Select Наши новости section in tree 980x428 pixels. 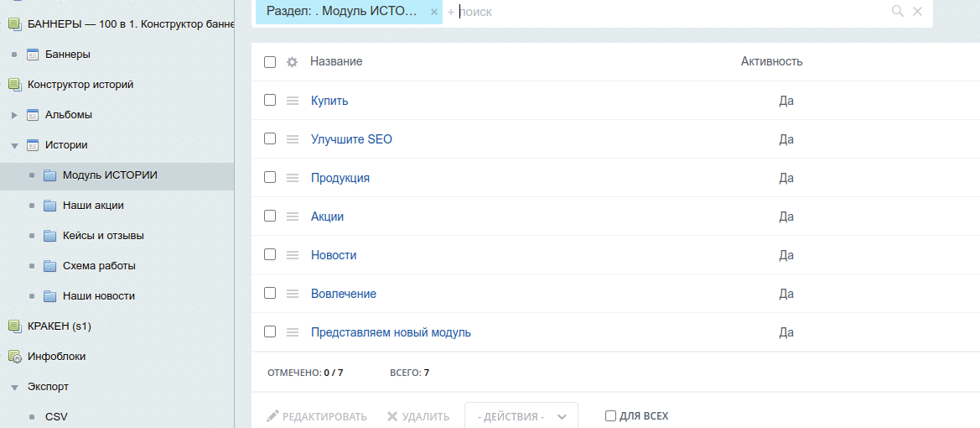point(99,296)
